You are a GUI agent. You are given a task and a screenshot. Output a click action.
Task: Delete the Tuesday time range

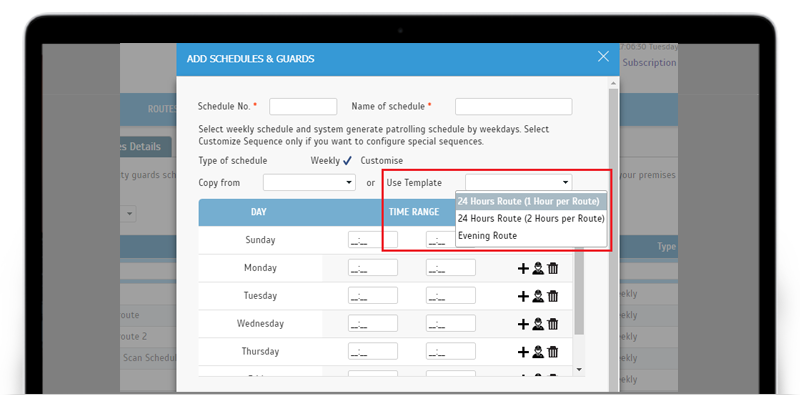pos(553,296)
